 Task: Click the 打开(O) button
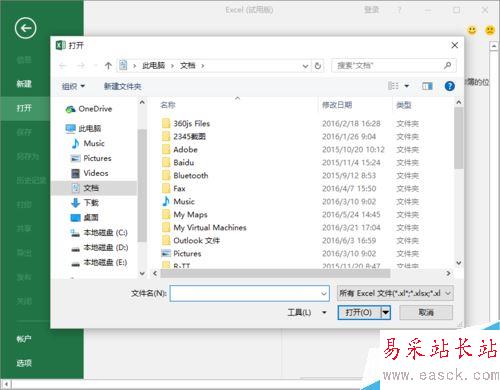pos(359,313)
